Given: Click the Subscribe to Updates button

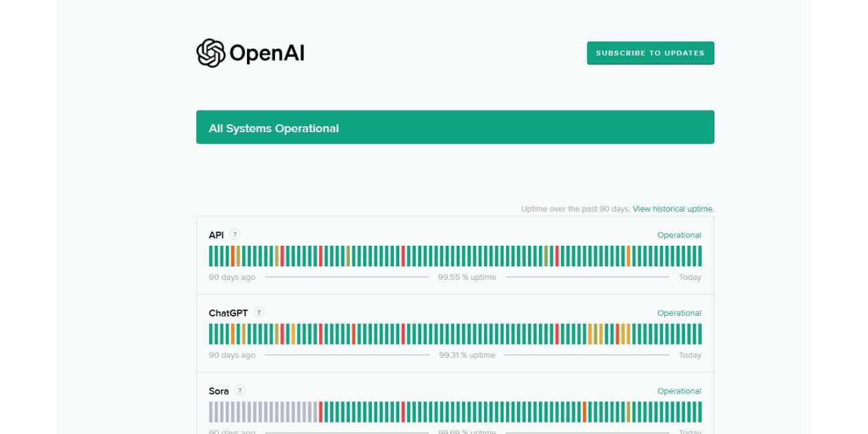Looking at the screenshot, I should 650,53.
